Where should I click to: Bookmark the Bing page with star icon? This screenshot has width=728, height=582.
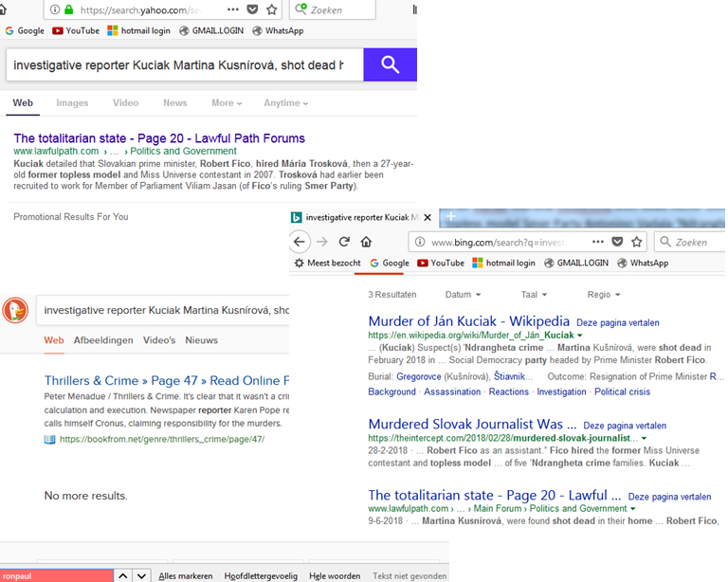[x=637, y=242]
